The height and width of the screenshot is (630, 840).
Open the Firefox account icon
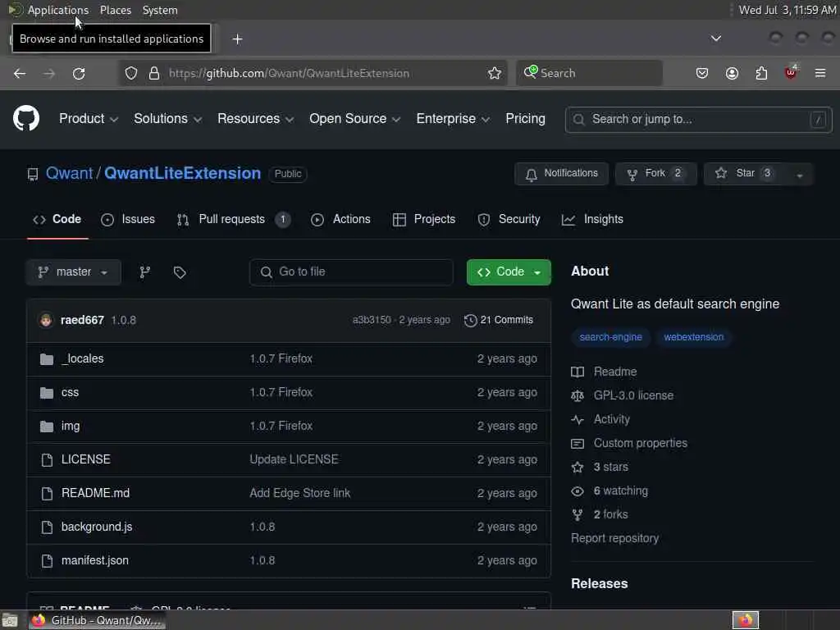pyautogui.click(x=732, y=73)
